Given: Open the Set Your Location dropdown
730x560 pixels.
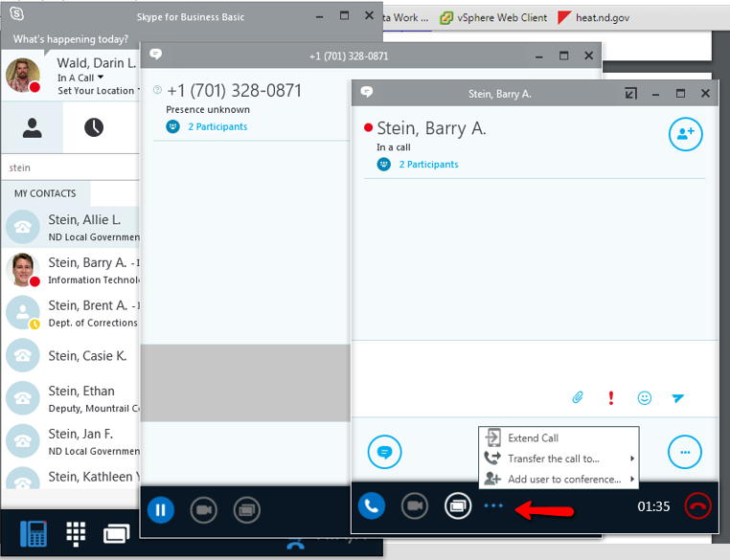Looking at the screenshot, I should click(99, 91).
